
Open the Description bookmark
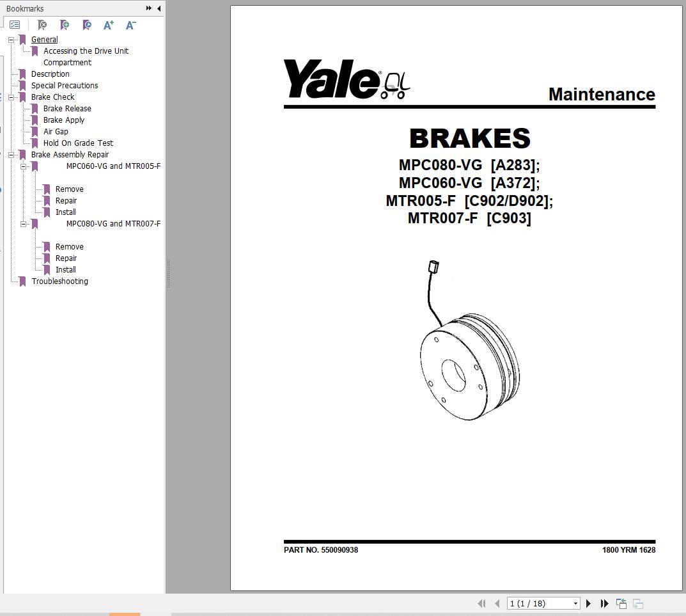click(50, 74)
